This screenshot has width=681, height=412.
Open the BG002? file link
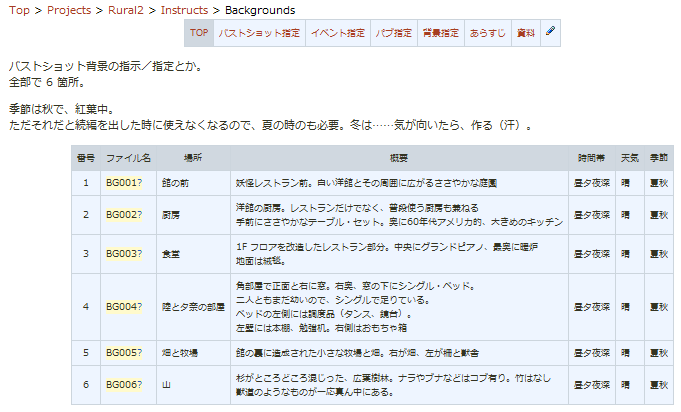(x=124, y=214)
